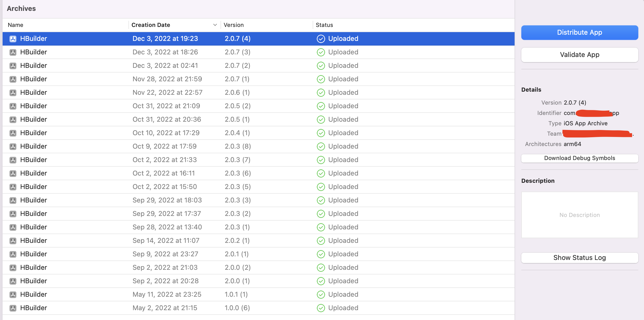The width and height of the screenshot is (644, 320).
Task: Select archive icon for version 2.0.3 (7)
Action: (x=13, y=160)
